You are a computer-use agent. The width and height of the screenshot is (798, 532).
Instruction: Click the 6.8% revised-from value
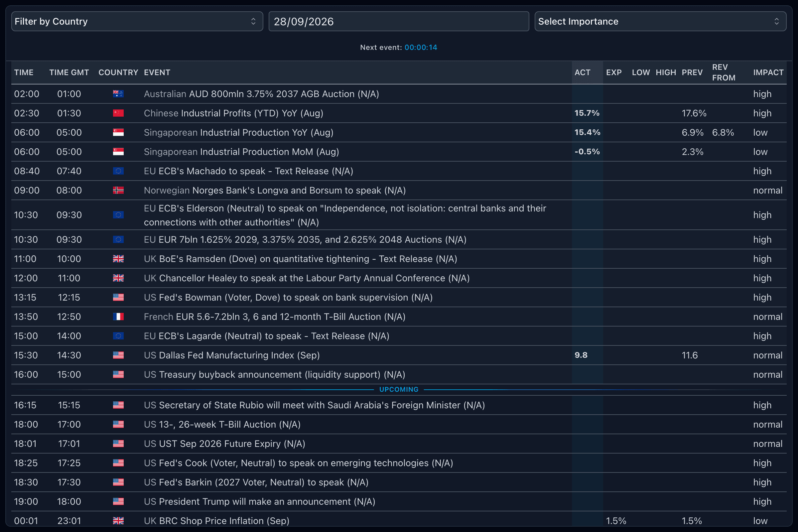(x=723, y=133)
